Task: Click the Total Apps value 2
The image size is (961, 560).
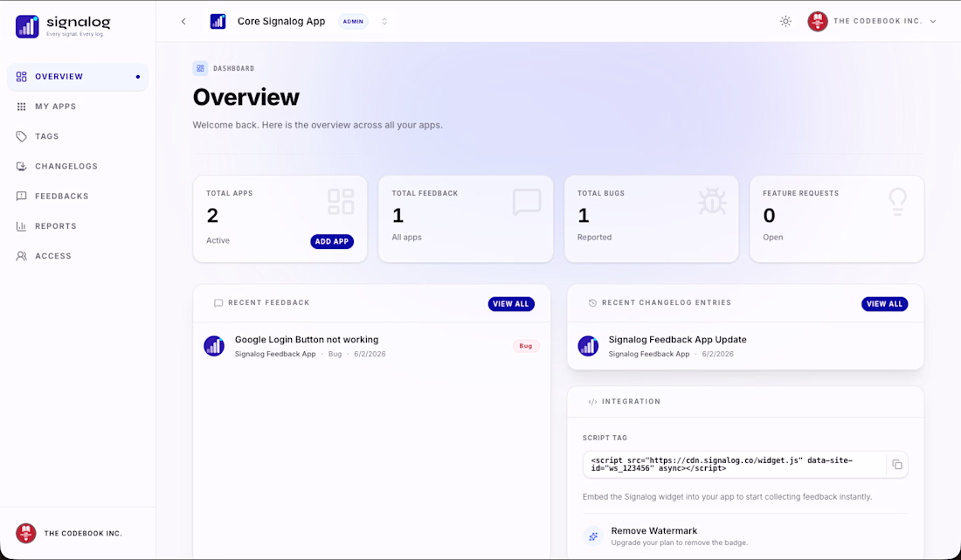Action: [x=212, y=216]
